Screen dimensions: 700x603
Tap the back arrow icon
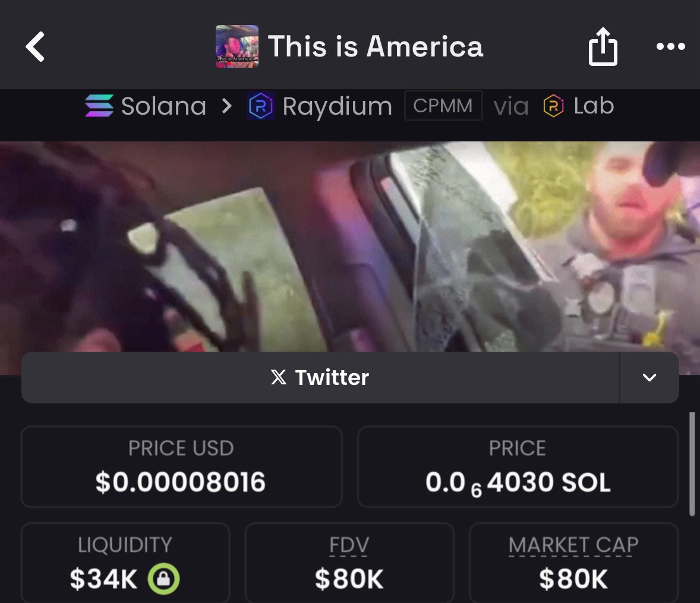[x=35, y=46]
